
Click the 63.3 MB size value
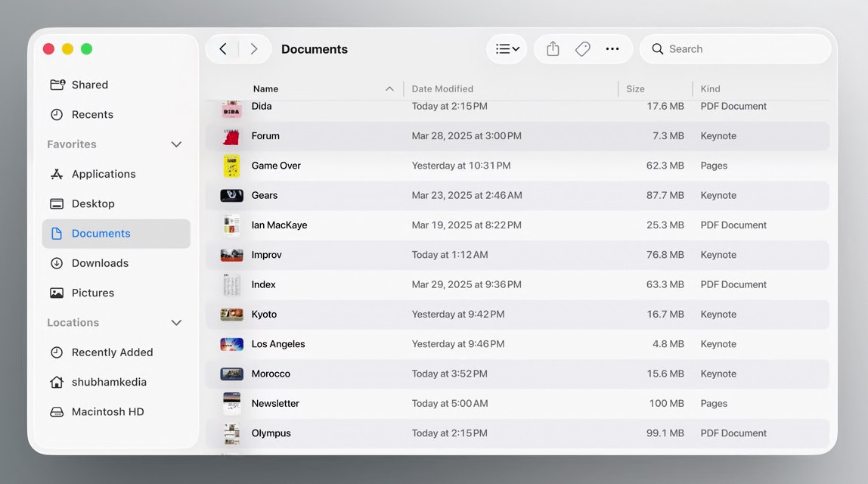[665, 284]
